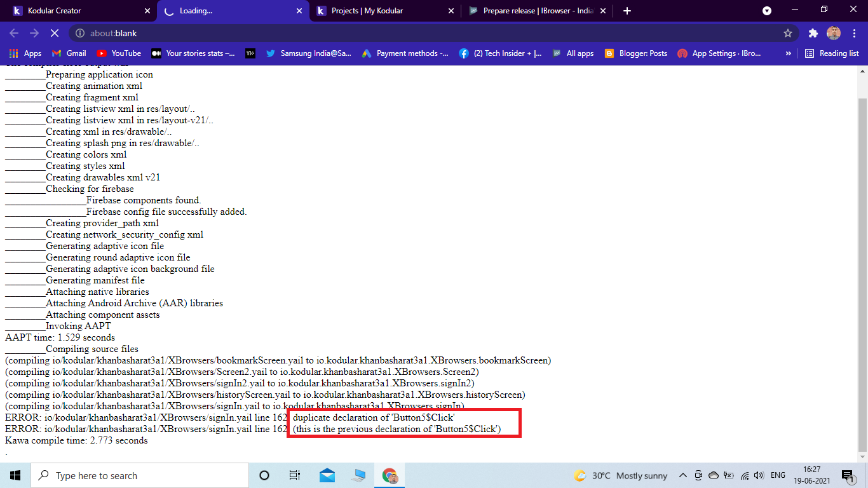Open a new browser tab
This screenshot has height=488, width=868.
627,11
